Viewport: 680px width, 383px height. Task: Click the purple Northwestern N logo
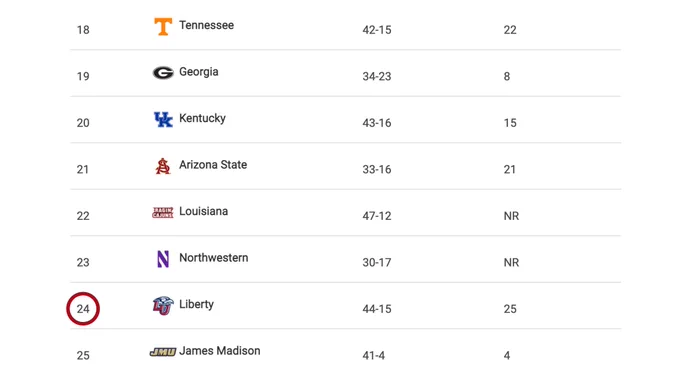point(163,259)
